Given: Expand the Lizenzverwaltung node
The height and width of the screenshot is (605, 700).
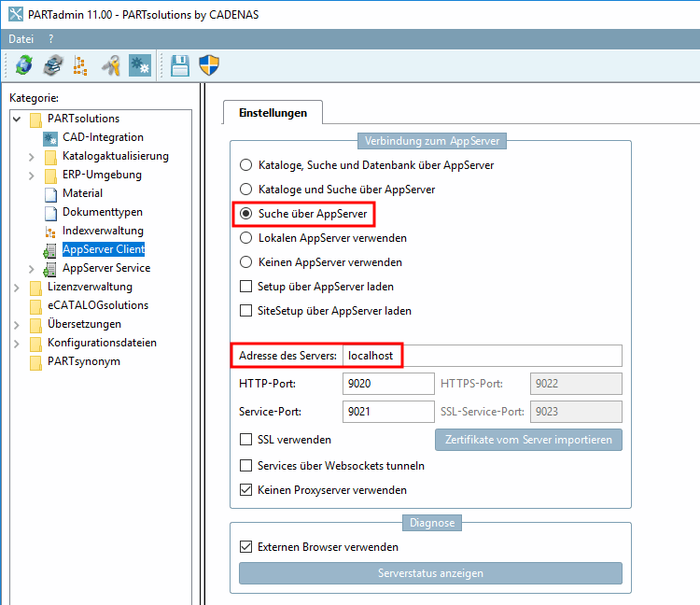Looking at the screenshot, I should (x=17, y=288).
